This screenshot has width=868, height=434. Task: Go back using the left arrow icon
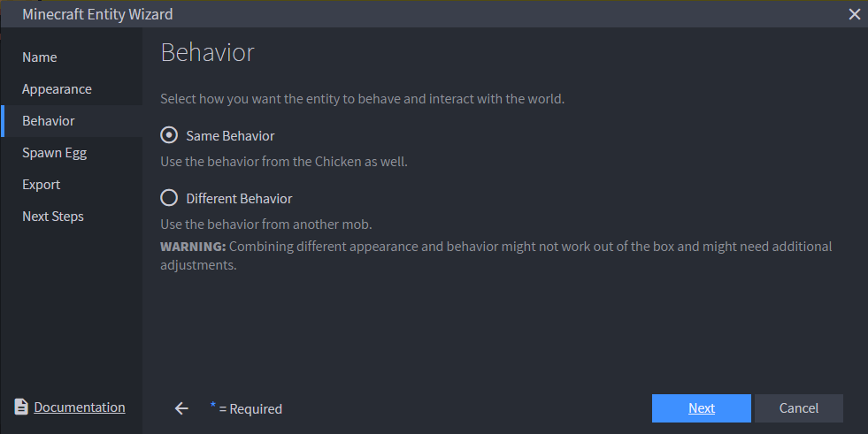(x=181, y=408)
